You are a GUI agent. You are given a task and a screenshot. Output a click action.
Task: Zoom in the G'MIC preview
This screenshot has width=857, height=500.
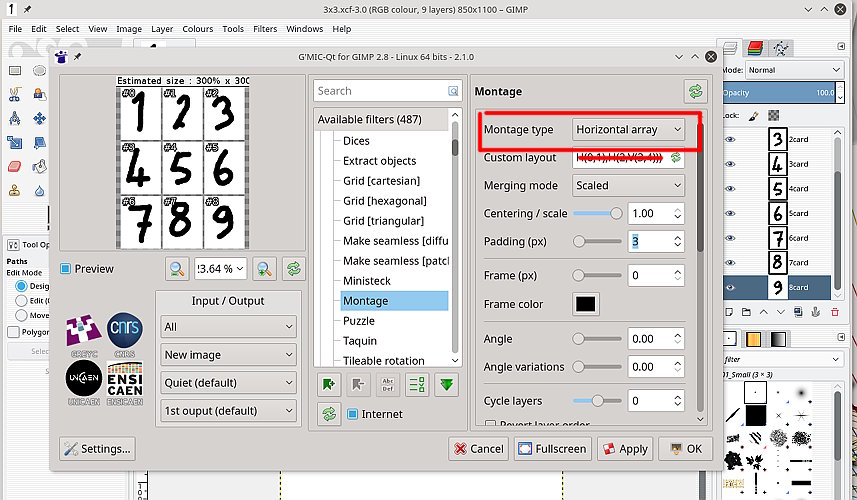(x=265, y=269)
